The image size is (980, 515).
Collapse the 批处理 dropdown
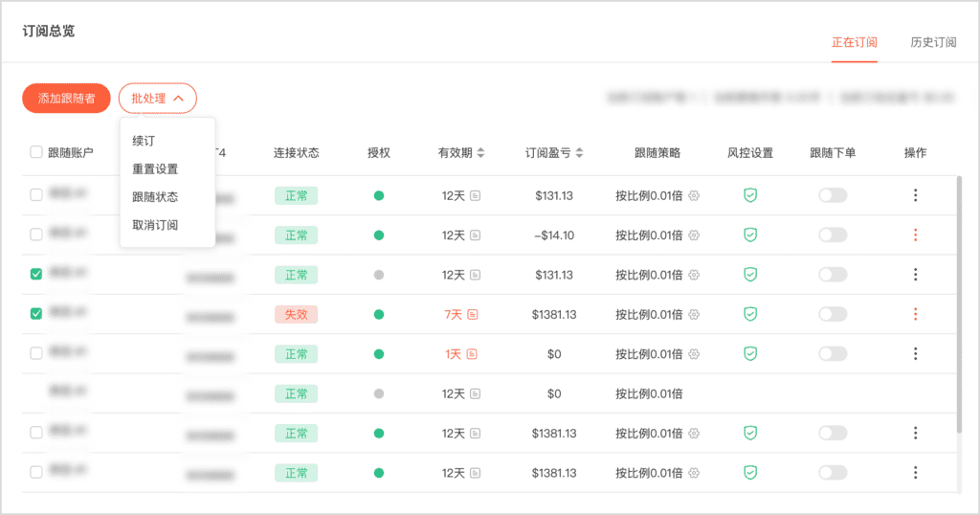click(x=157, y=99)
